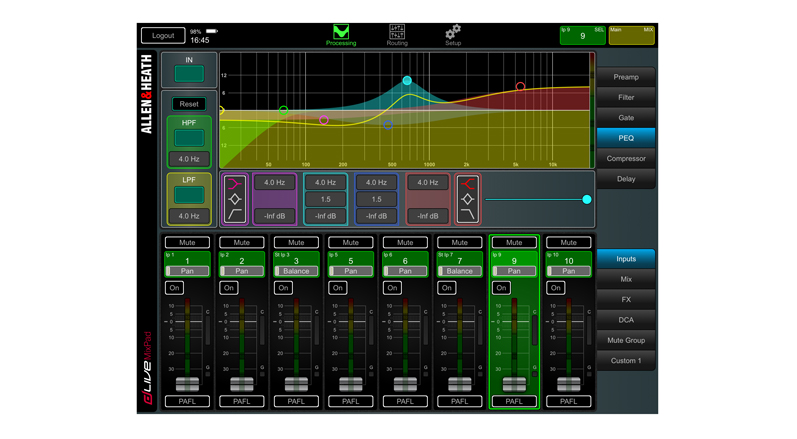
Task: Edit the cyan band -Inf dB gain
Action: [325, 216]
